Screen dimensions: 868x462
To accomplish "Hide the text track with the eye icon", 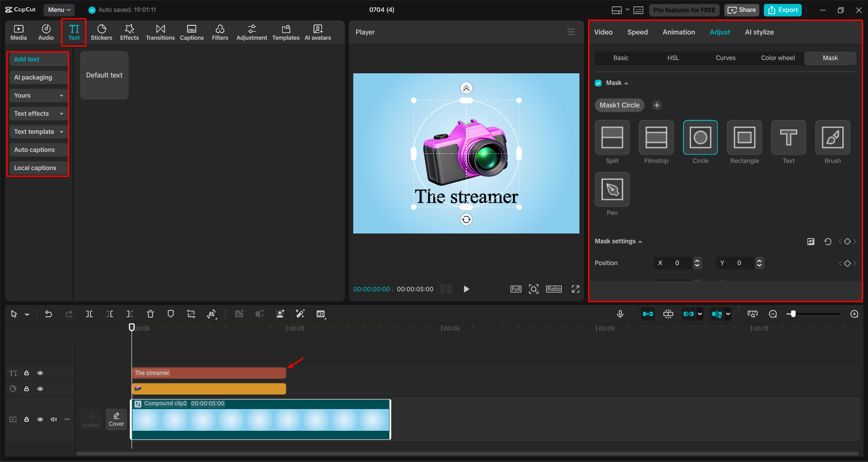I will (40, 373).
